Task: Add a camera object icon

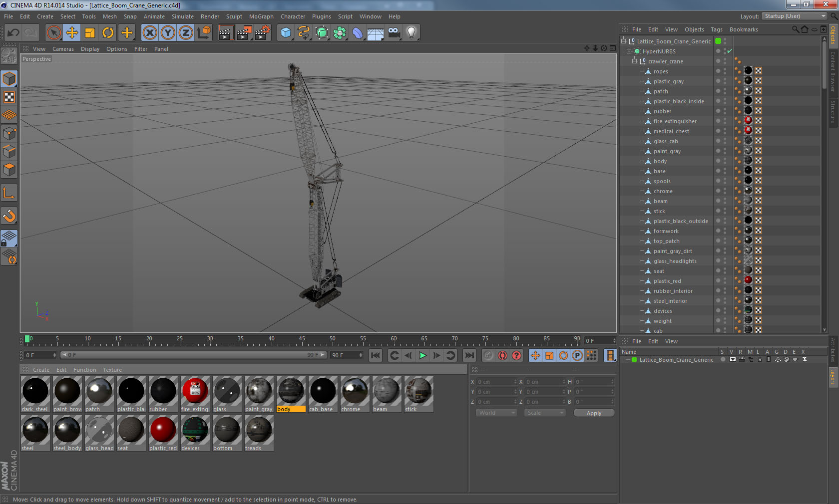Action: point(394,33)
